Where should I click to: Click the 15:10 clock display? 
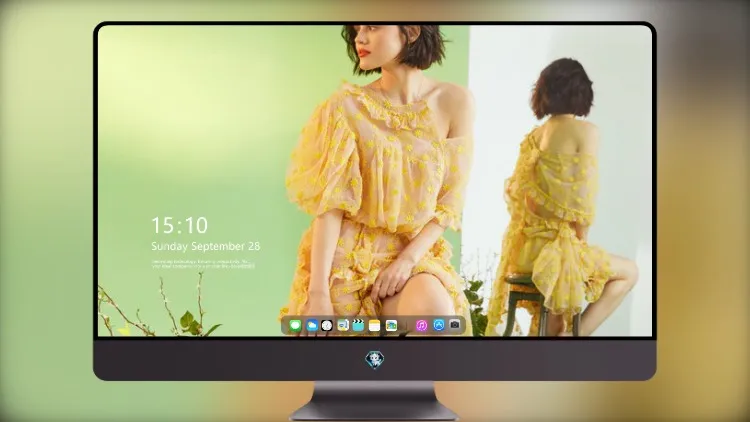coord(179,225)
